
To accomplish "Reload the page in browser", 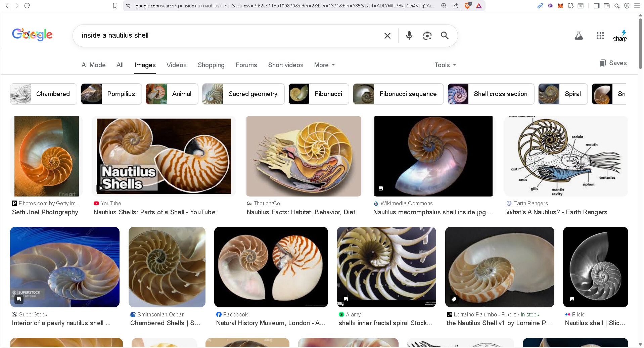I will tap(27, 6).
